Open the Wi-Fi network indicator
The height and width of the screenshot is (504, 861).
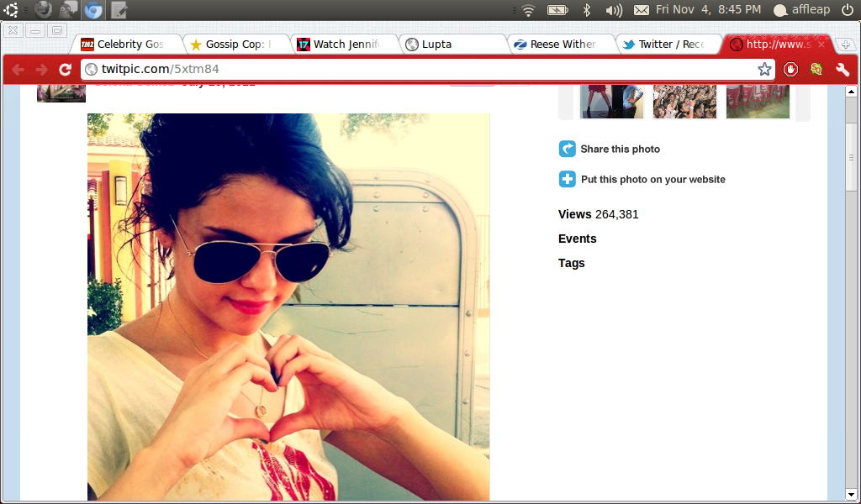coord(528,10)
